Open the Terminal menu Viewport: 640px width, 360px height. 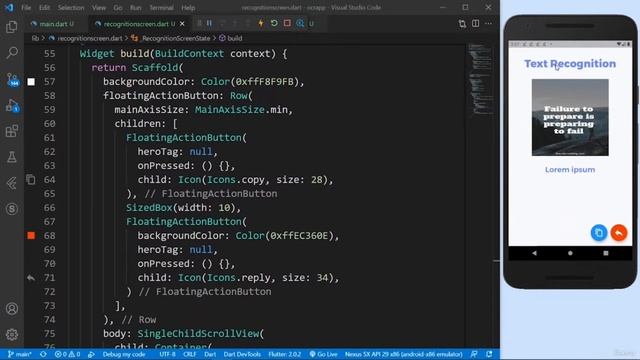point(161,7)
